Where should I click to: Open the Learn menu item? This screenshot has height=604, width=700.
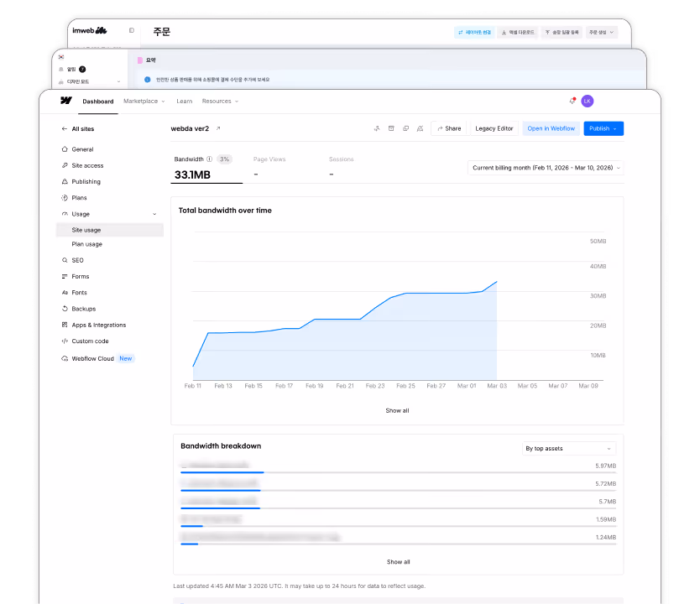(184, 102)
